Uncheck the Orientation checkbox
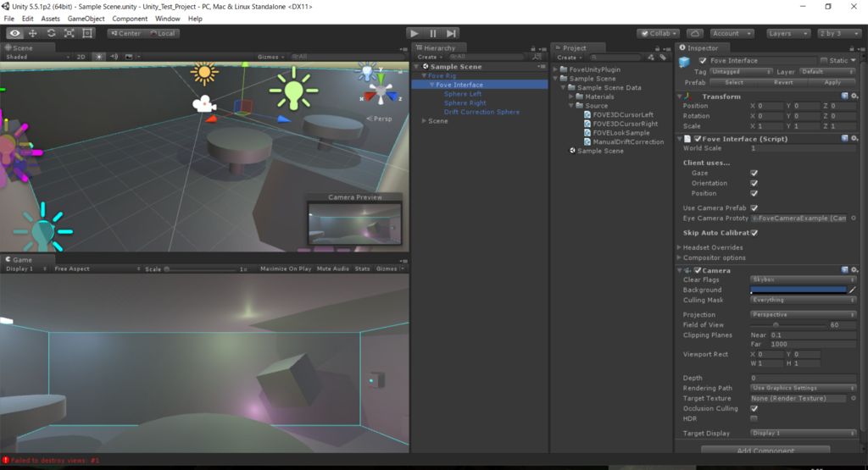 (x=754, y=183)
